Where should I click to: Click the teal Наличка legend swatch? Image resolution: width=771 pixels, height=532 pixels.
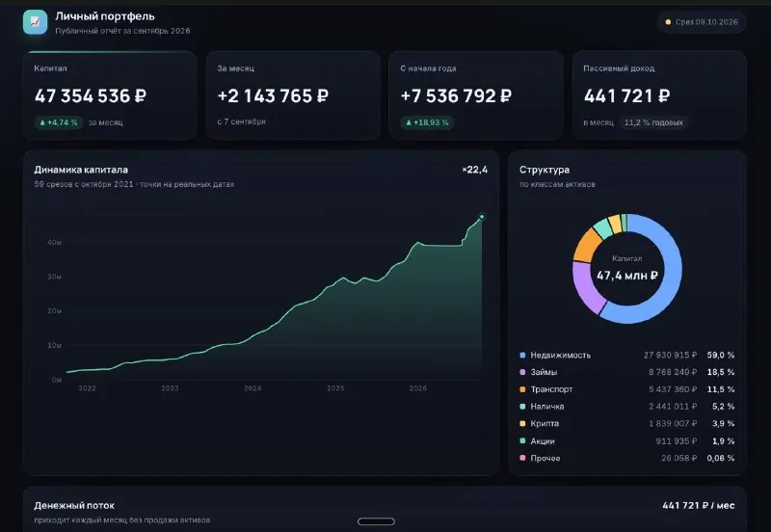[522, 407]
